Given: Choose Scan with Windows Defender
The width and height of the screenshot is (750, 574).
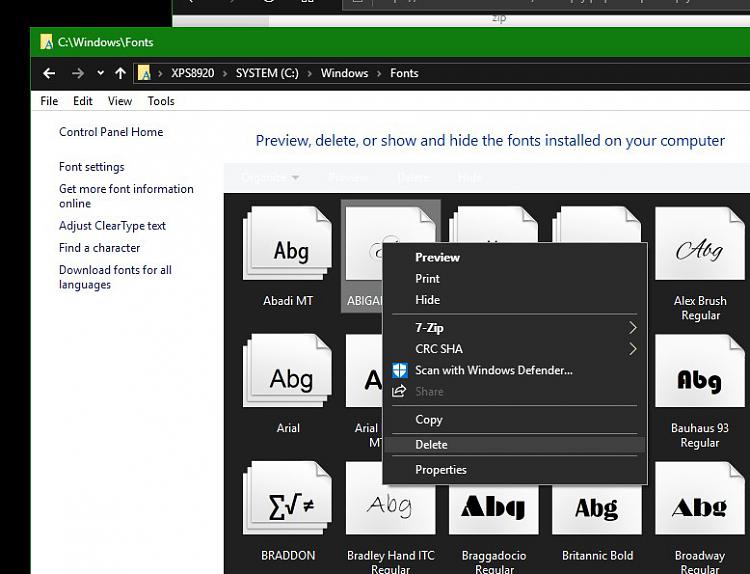Looking at the screenshot, I should click(x=515, y=370).
